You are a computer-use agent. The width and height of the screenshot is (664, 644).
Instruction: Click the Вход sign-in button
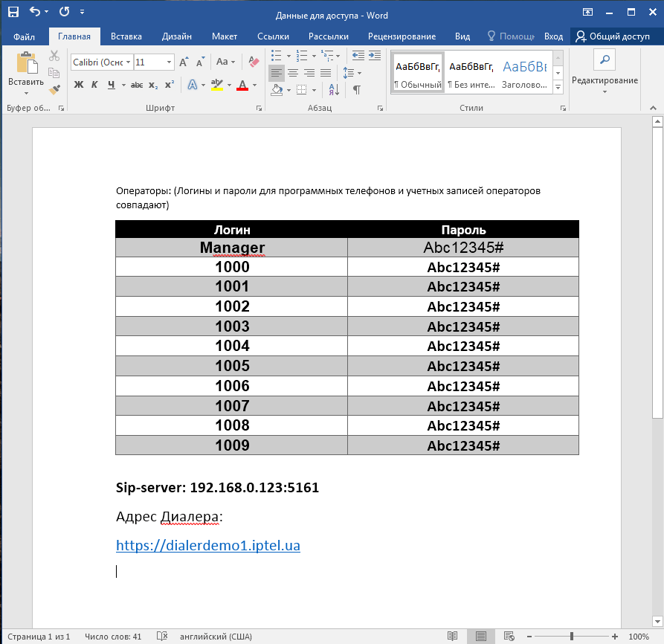[x=553, y=36]
